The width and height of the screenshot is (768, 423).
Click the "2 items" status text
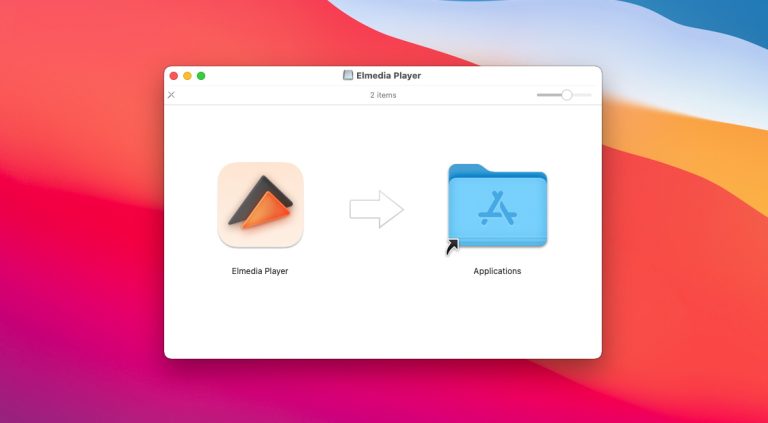click(x=383, y=95)
